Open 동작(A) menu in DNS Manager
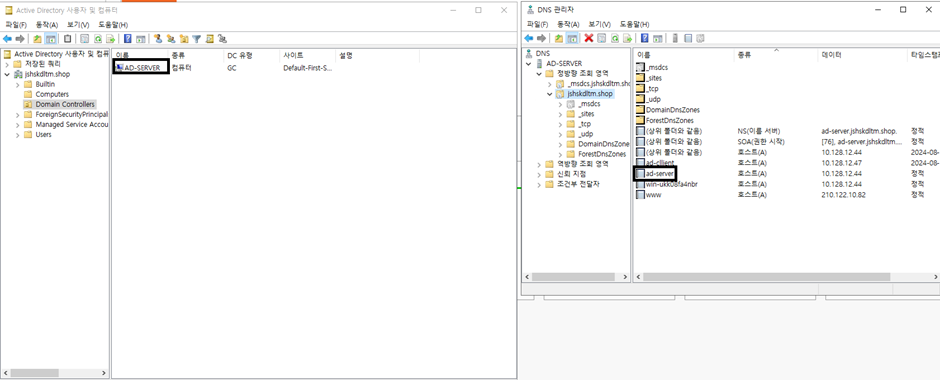Screen dimensions: 940x380 (568, 25)
